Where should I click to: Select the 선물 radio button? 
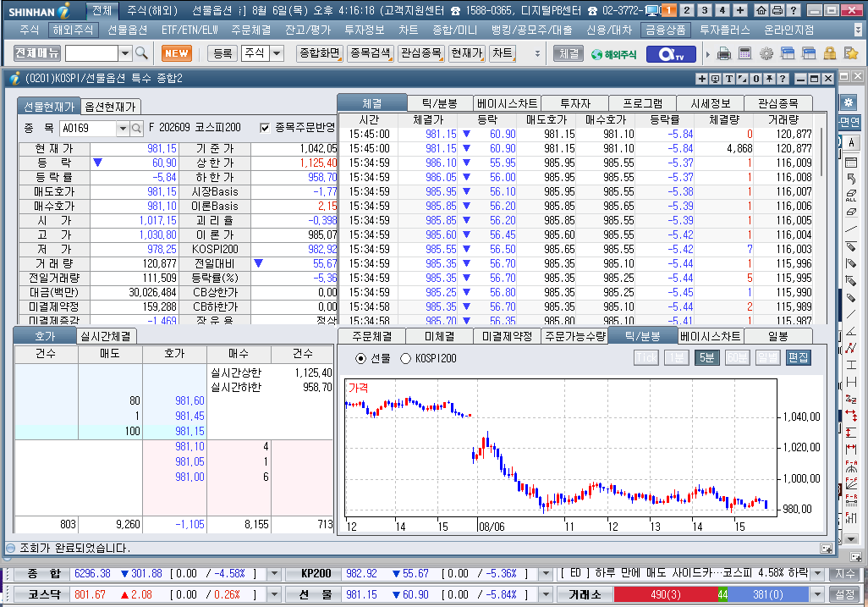click(x=360, y=358)
